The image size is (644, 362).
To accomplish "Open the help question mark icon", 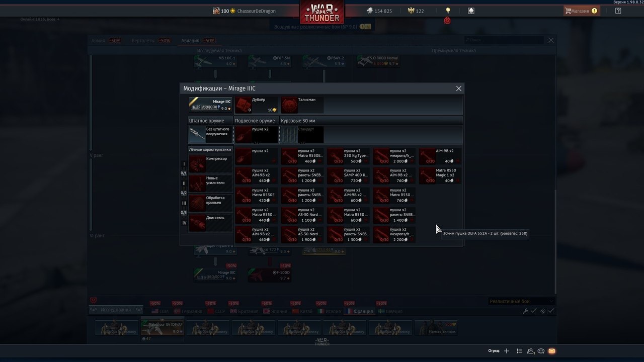I will pos(618,11).
